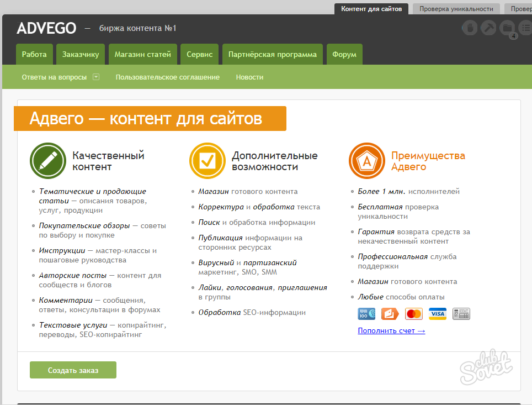Click Тематические и продающие статьи item
The image size is (532, 405).
(93, 201)
